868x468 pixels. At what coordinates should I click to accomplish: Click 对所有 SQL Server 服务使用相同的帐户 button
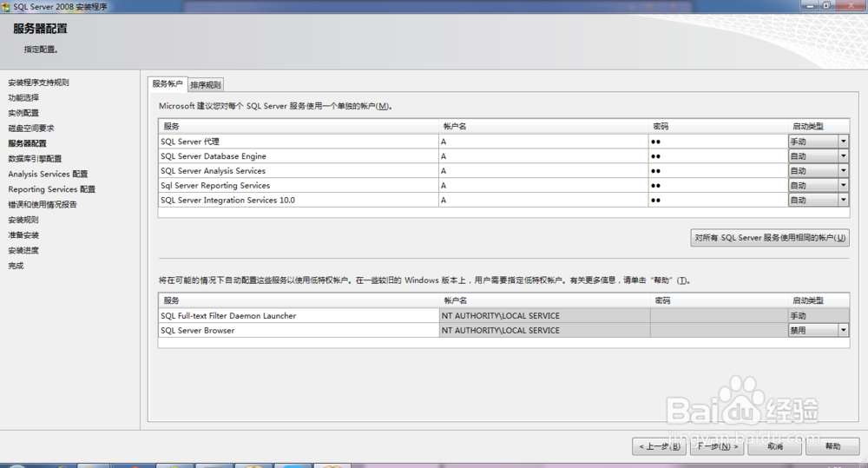pos(770,238)
